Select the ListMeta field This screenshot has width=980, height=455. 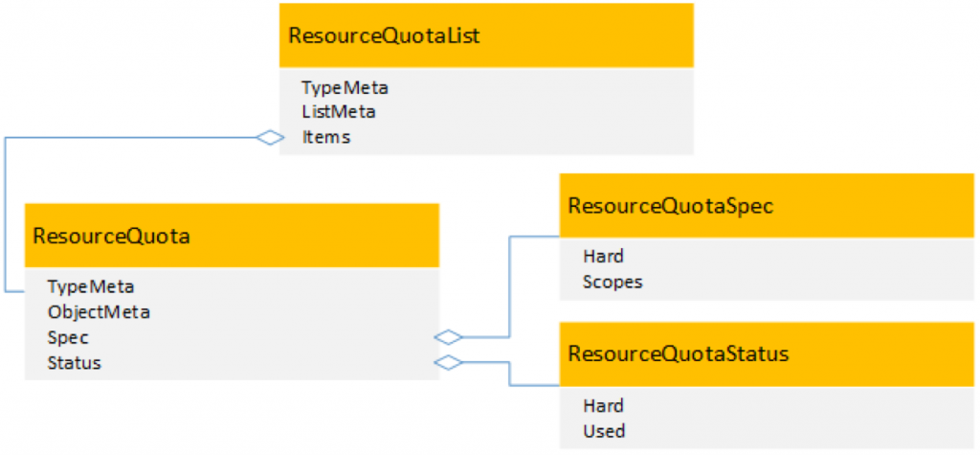pos(339,112)
